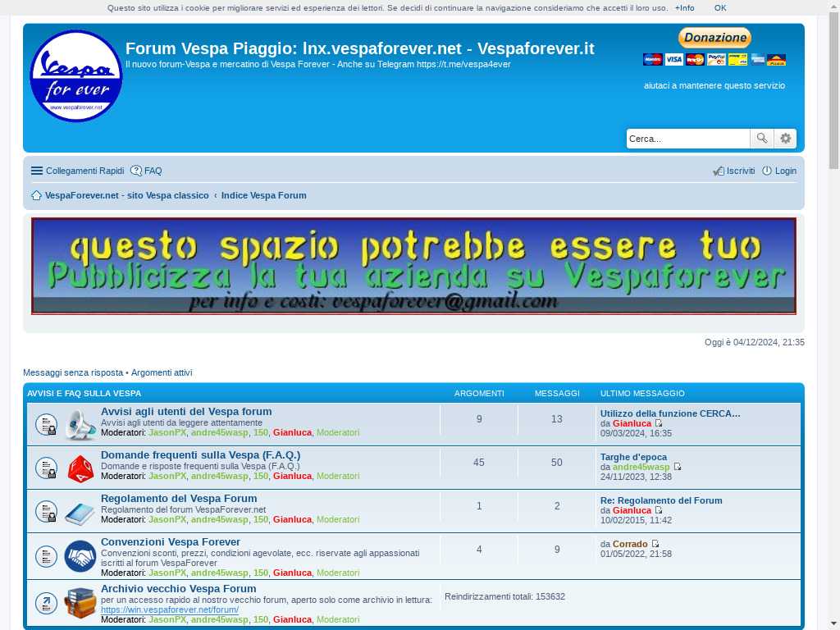View latest post icon beside andre45wasp

(677, 467)
